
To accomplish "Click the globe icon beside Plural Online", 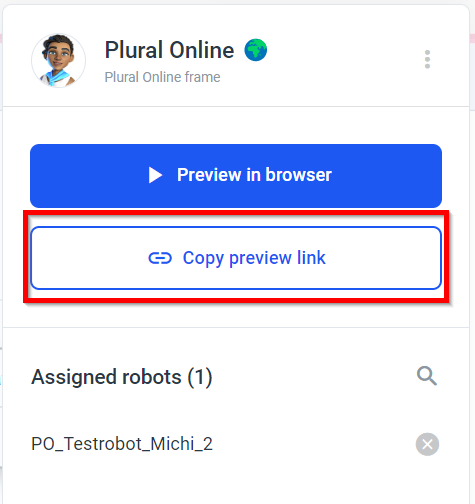I will tap(256, 50).
